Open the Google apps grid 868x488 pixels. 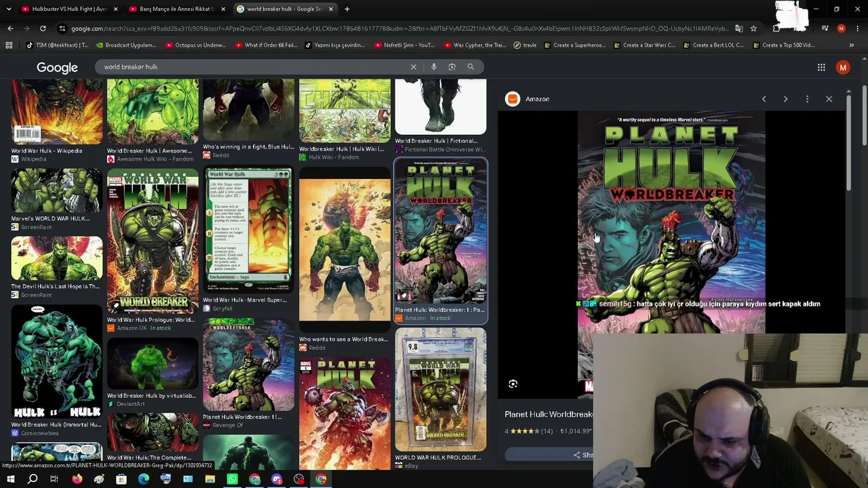click(821, 67)
